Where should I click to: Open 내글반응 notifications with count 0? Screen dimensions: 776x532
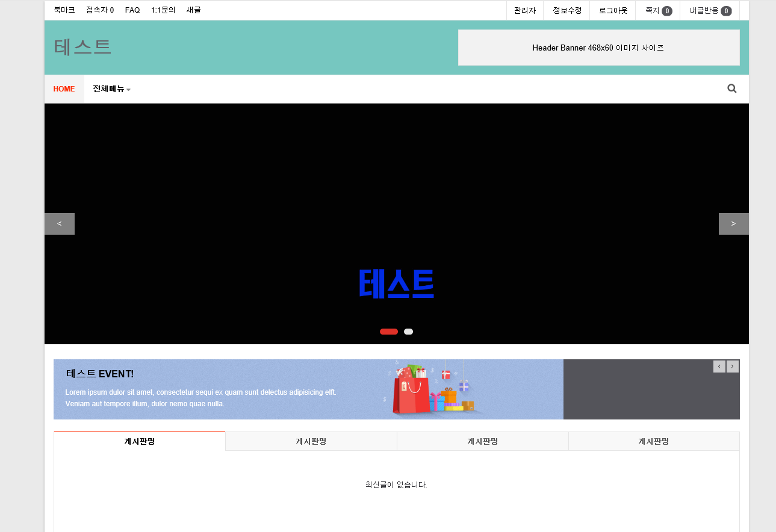coord(710,10)
